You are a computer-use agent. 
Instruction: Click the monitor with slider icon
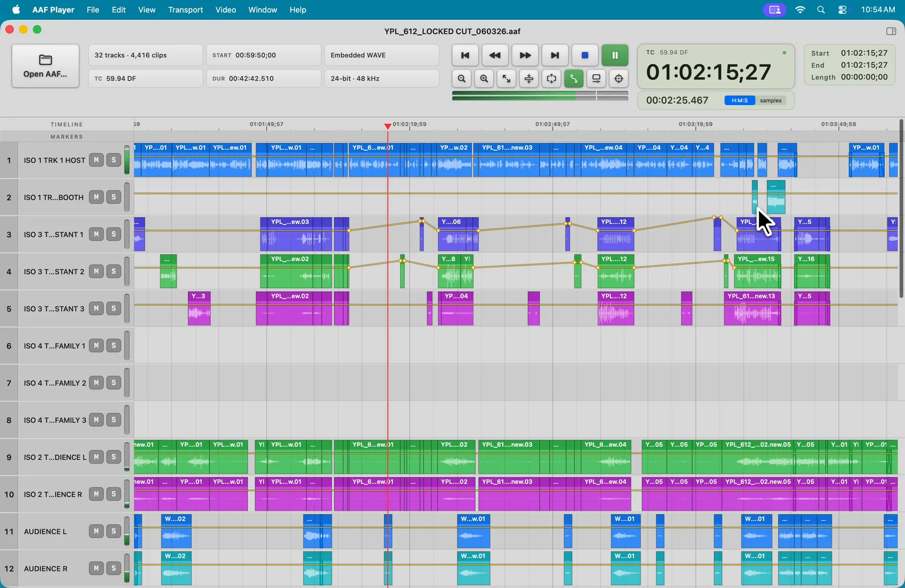click(596, 79)
